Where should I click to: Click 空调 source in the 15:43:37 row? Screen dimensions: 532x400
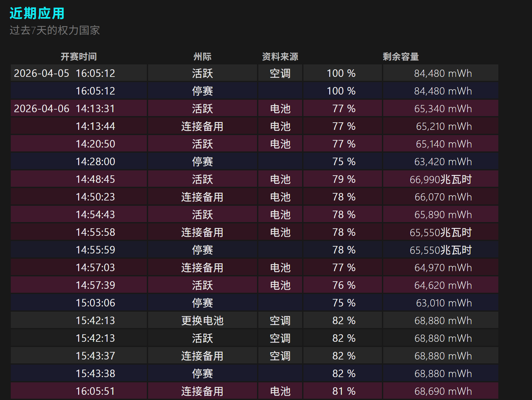click(x=280, y=356)
